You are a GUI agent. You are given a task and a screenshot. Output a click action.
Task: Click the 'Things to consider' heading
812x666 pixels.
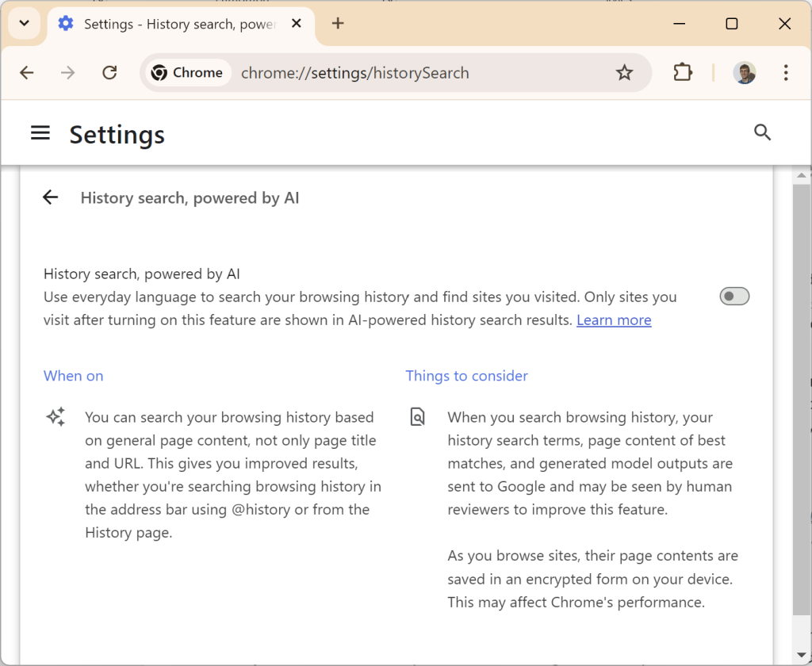pyautogui.click(x=466, y=376)
